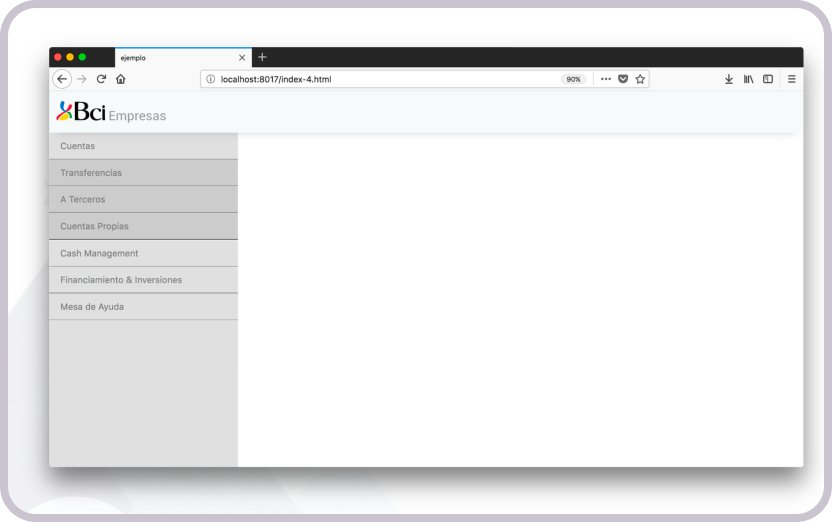This screenshot has height=522, width=832.
Task: Open the downloads arrow icon
Action: (728, 79)
